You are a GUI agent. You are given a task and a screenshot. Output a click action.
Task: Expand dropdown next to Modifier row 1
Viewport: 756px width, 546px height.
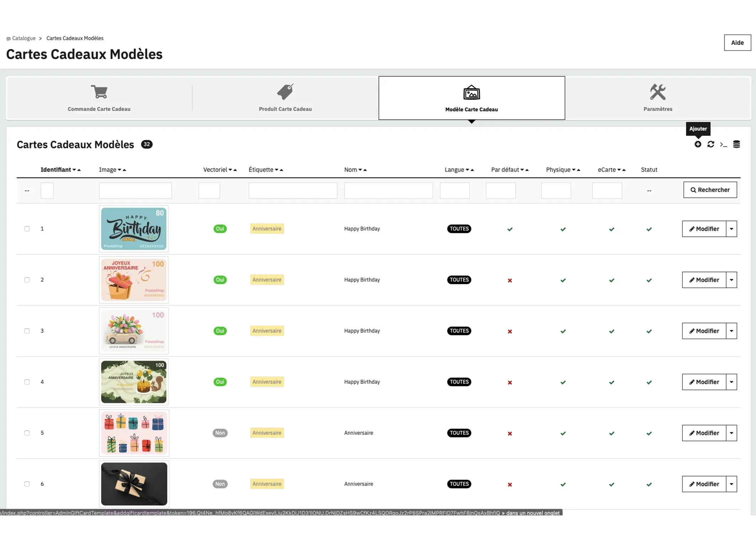731,229
